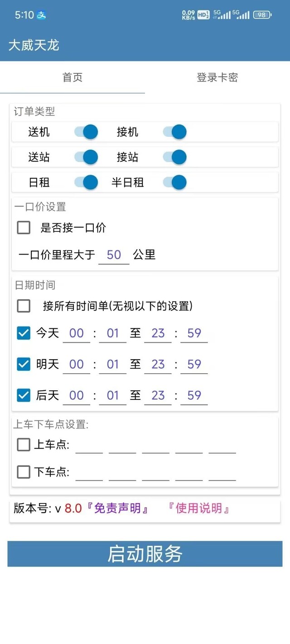Screen dimensions: 290x644
Task: Uncheck the 后天 date checkbox
Action: 24,395
